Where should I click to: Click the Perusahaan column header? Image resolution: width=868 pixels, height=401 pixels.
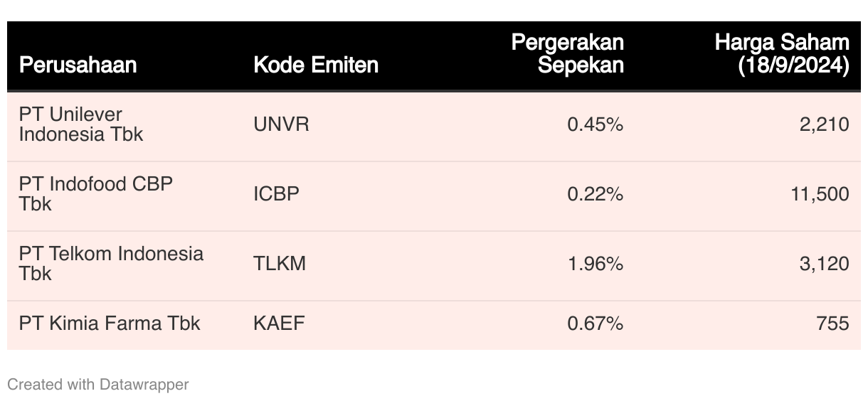click(x=78, y=65)
